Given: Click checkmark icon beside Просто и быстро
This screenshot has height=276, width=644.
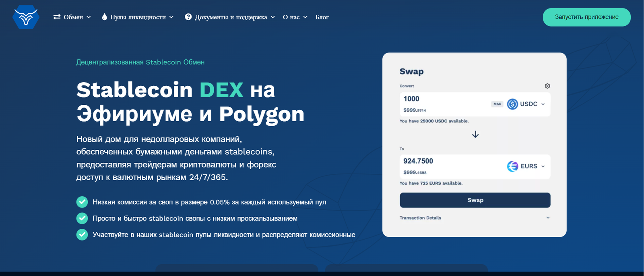Looking at the screenshot, I should 82,218.
